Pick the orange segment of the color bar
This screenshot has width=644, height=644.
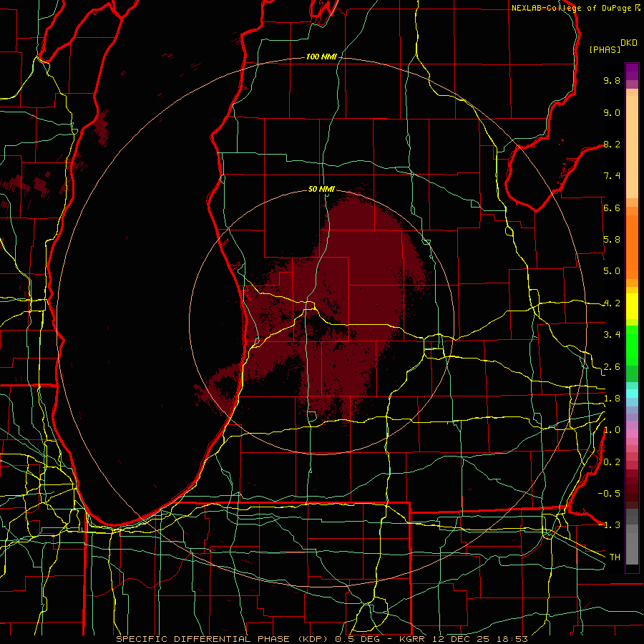click(632, 246)
